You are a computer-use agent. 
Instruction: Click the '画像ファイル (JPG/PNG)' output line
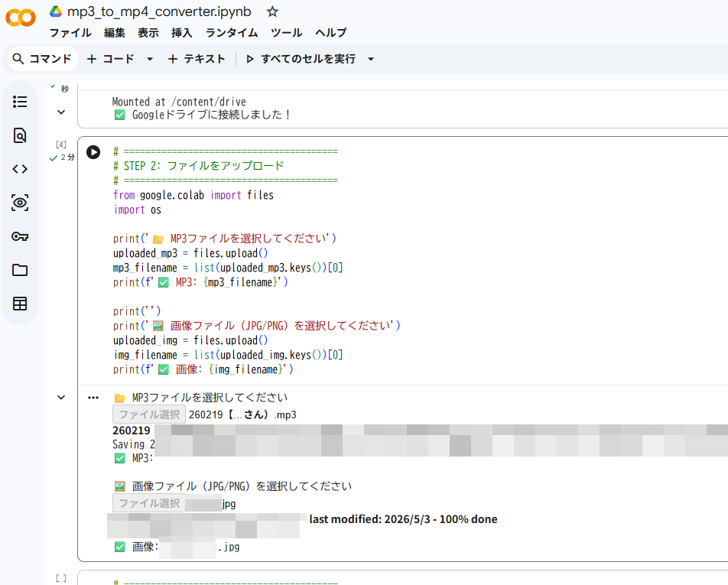(x=233, y=486)
